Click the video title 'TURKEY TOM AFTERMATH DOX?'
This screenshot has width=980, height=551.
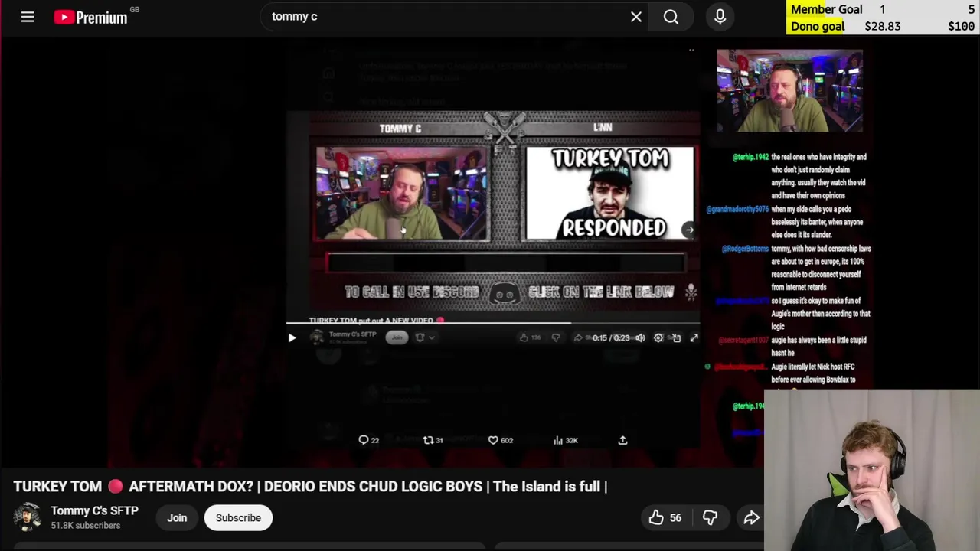pyautogui.click(x=310, y=487)
